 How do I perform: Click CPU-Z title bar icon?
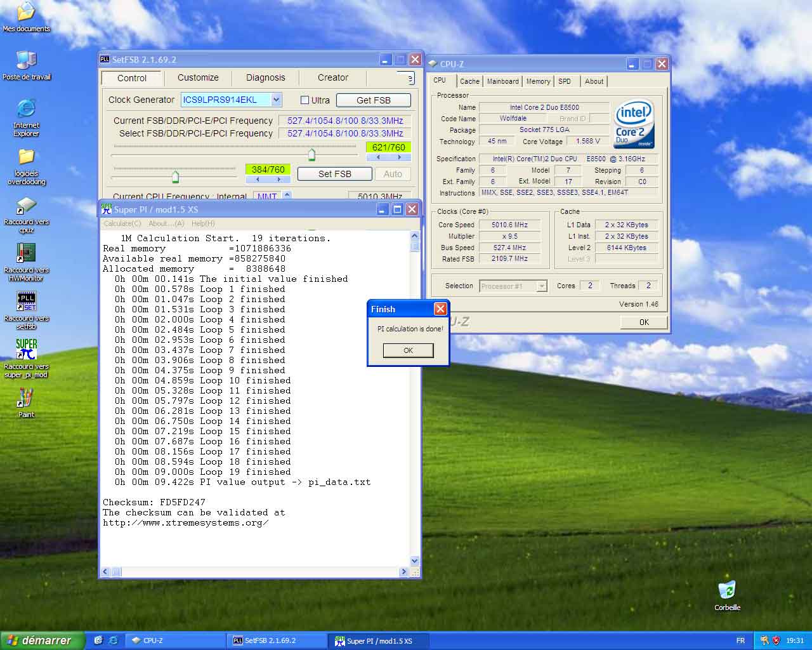[x=433, y=63]
